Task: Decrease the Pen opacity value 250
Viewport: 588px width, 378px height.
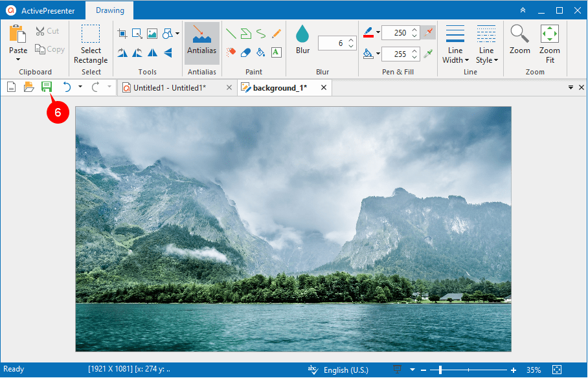Action: 414,36
